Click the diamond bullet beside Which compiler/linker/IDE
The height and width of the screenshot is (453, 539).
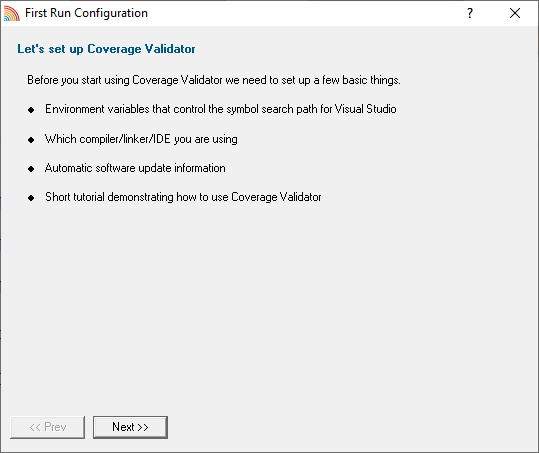pos(31,140)
